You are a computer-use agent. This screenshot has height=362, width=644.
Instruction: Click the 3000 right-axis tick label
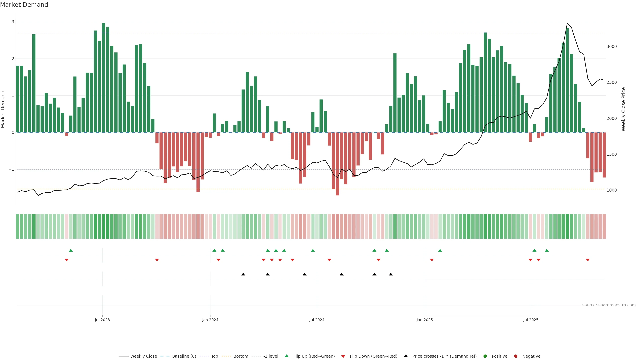point(611,46)
